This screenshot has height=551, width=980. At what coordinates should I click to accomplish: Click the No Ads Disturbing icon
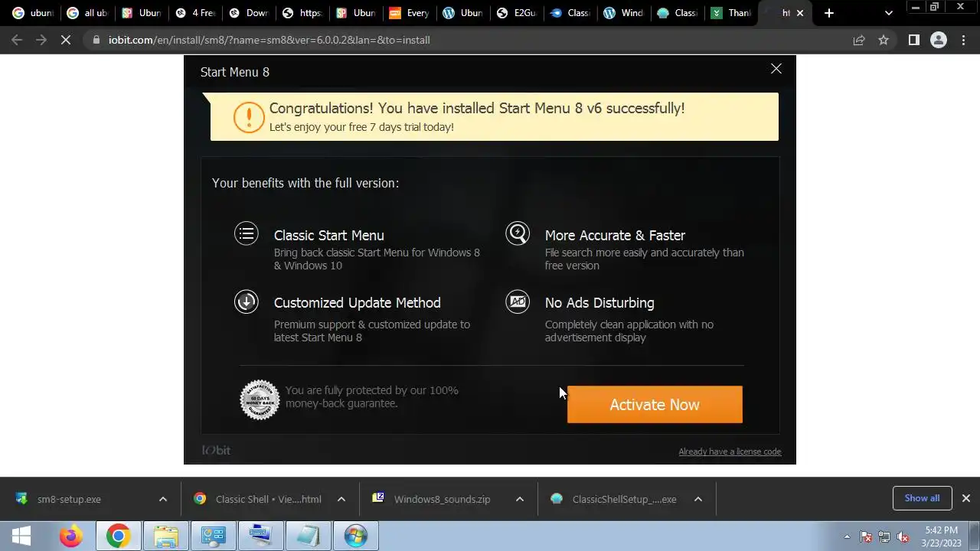click(518, 302)
